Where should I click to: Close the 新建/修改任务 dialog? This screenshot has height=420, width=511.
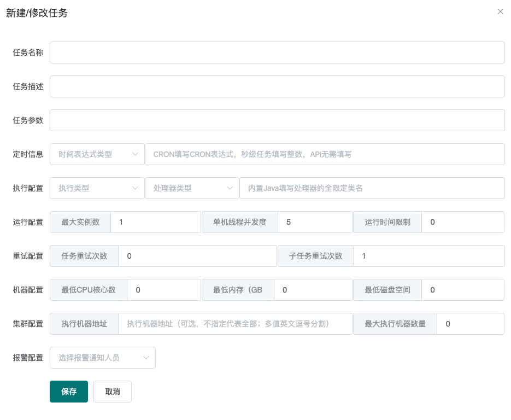point(500,11)
